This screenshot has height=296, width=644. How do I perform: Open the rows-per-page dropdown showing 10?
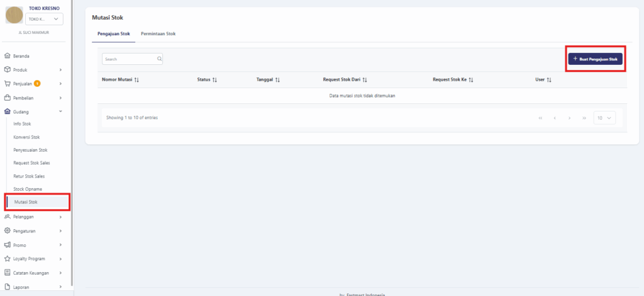(x=604, y=118)
